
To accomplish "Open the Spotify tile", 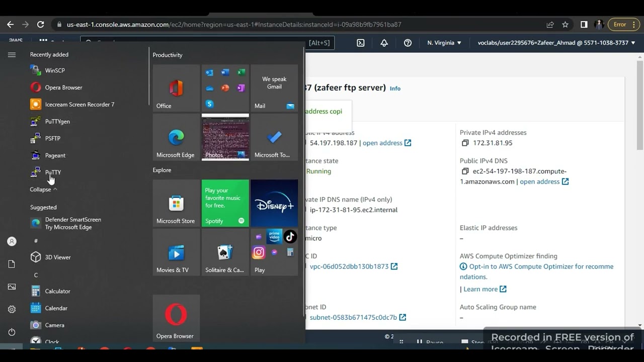I will [225, 203].
